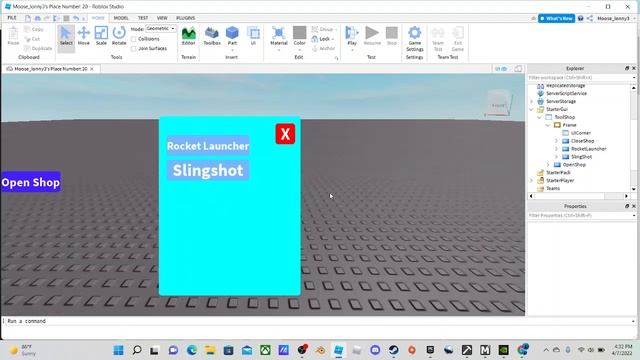The image size is (640, 360).
Task: Click the What's New button
Action: (556, 18)
